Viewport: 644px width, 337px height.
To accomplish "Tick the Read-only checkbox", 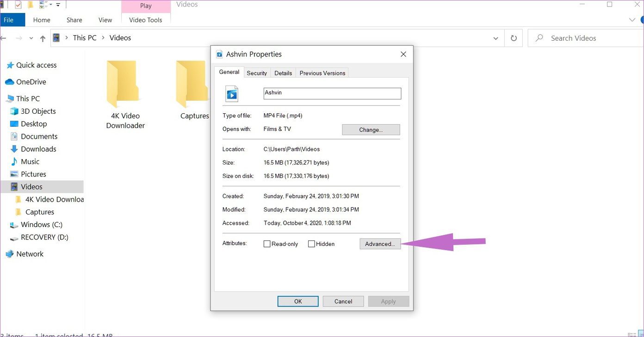I will tap(267, 244).
